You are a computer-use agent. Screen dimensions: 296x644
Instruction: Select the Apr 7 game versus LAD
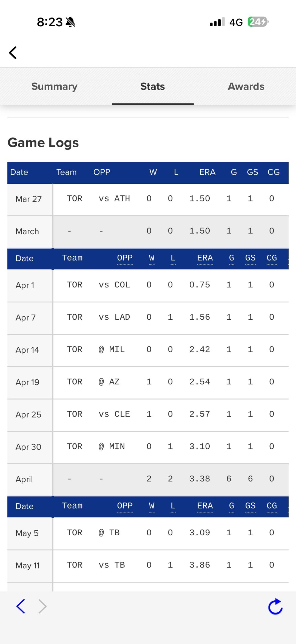click(148, 317)
